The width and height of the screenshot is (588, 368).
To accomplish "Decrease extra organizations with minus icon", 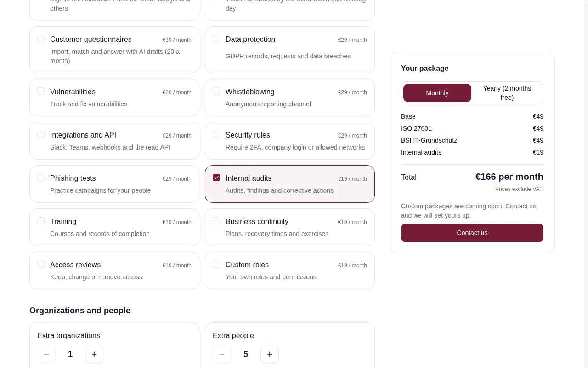I will pos(46,354).
